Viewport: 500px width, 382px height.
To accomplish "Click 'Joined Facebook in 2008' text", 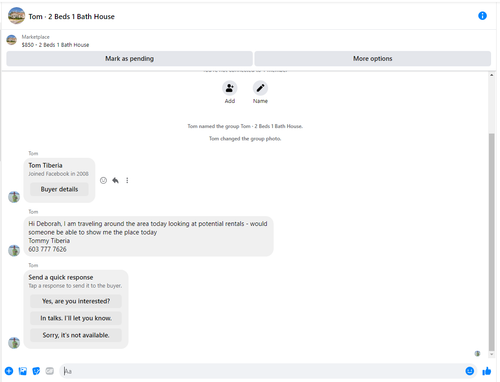I will pos(58,174).
